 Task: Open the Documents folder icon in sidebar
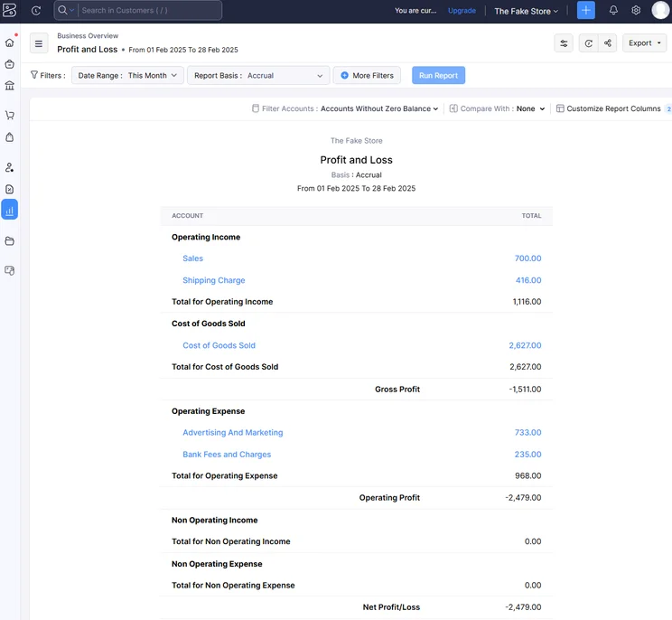click(x=9, y=241)
